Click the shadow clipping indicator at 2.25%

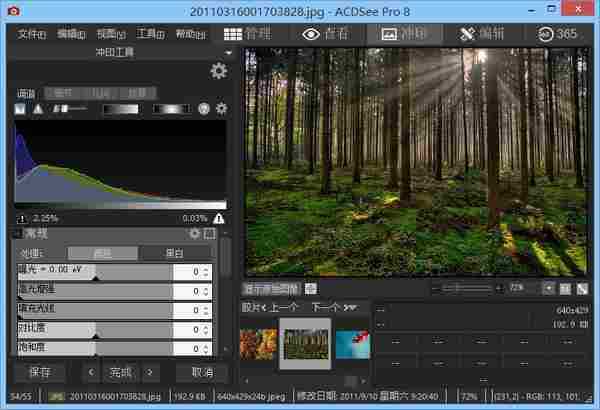coord(21,217)
